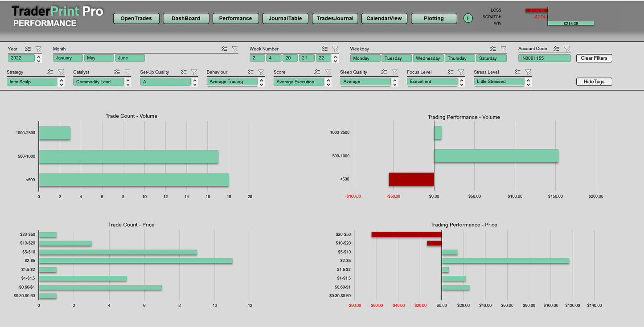The image size is (644, 327).
Task: Clear the Behaviour slicer filter
Action: 261,72
